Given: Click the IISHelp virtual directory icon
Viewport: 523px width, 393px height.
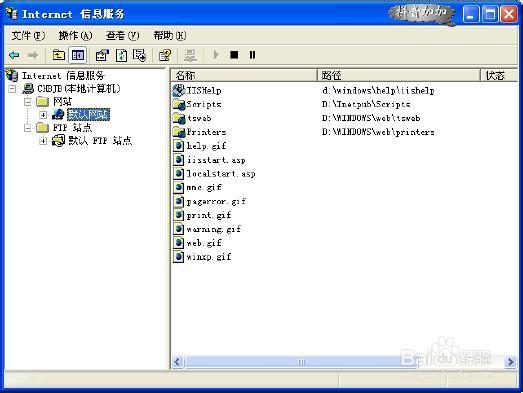Looking at the screenshot, I should (x=179, y=90).
